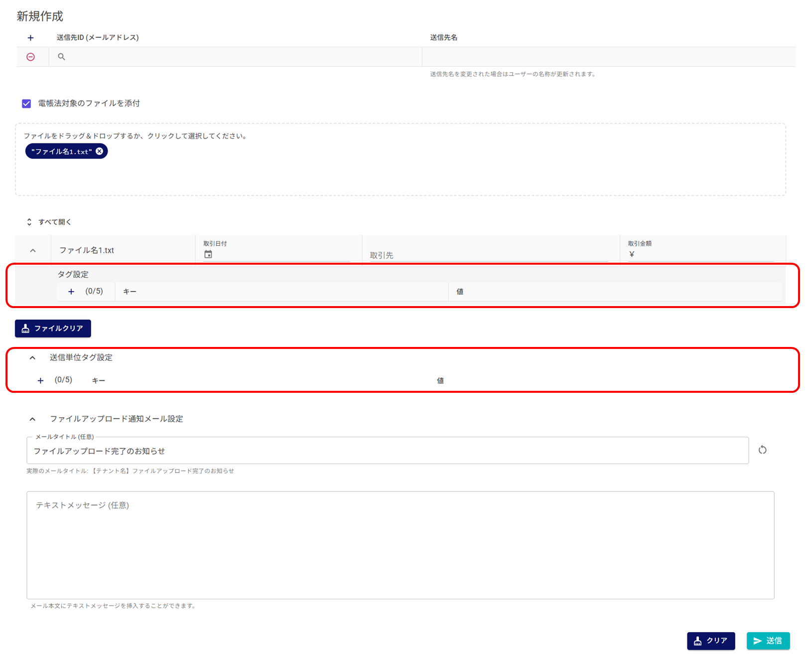Collapse the ファイル名1.txt row chevron

coord(33,250)
